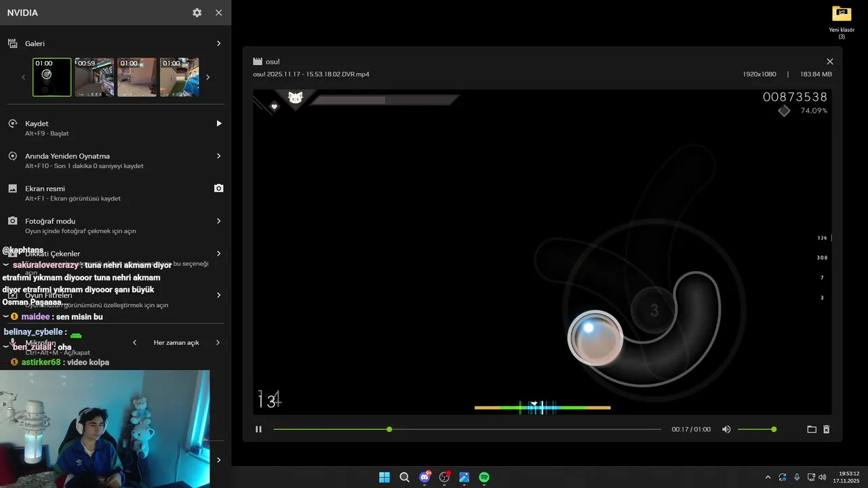This screenshot has height=488, width=868.
Task: Delete clip with trash icon
Action: [826, 429]
